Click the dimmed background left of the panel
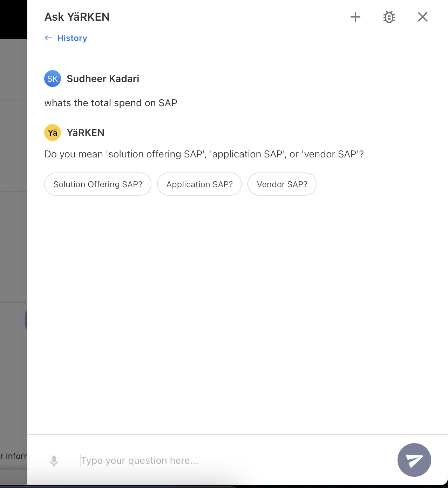Screen dimensions: 448x488 tap(14, 245)
